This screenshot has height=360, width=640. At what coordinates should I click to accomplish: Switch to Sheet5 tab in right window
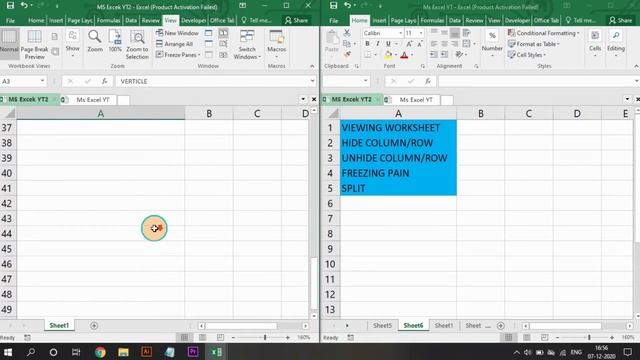pos(382,325)
